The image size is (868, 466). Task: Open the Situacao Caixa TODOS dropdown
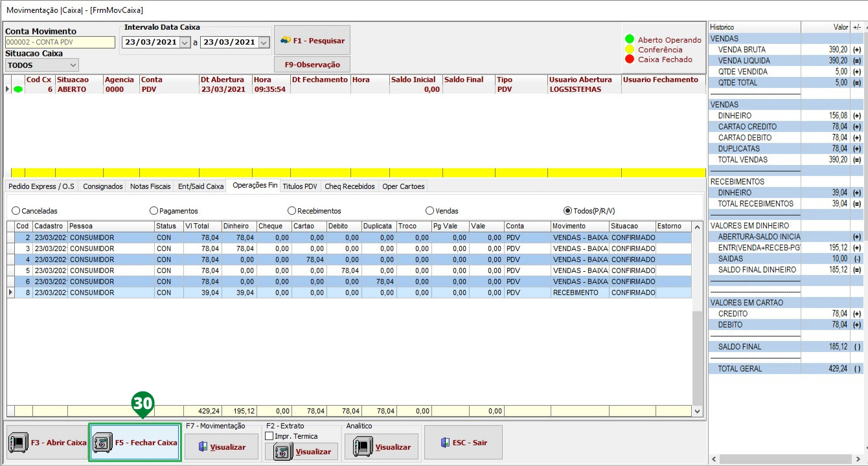click(x=42, y=65)
